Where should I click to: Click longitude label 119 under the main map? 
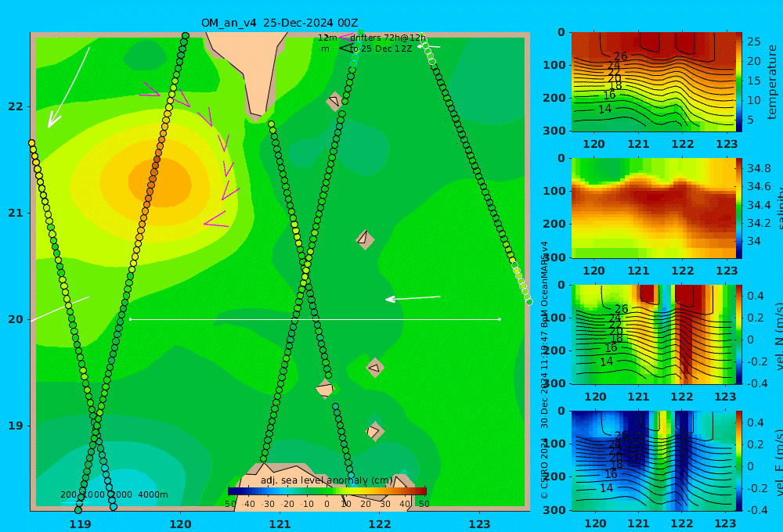[81, 524]
